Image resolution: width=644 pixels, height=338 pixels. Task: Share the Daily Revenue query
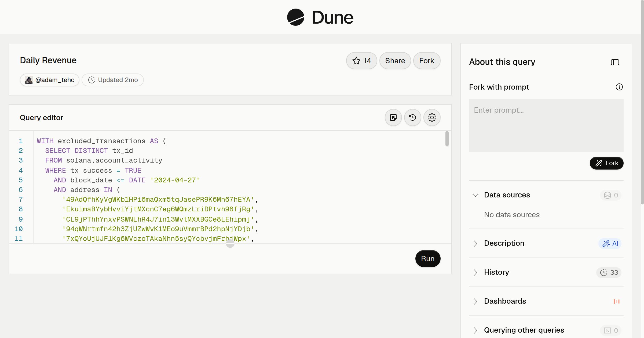(x=395, y=61)
